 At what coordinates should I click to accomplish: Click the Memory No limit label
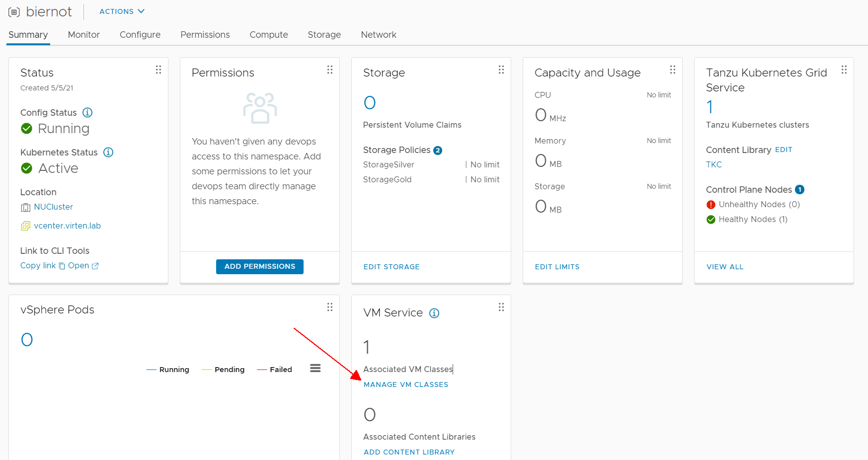(x=659, y=141)
